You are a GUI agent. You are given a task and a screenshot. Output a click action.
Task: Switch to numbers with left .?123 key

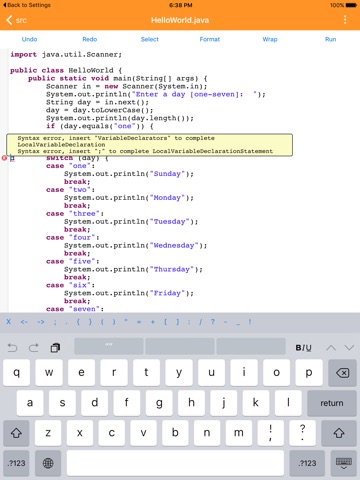16,463
